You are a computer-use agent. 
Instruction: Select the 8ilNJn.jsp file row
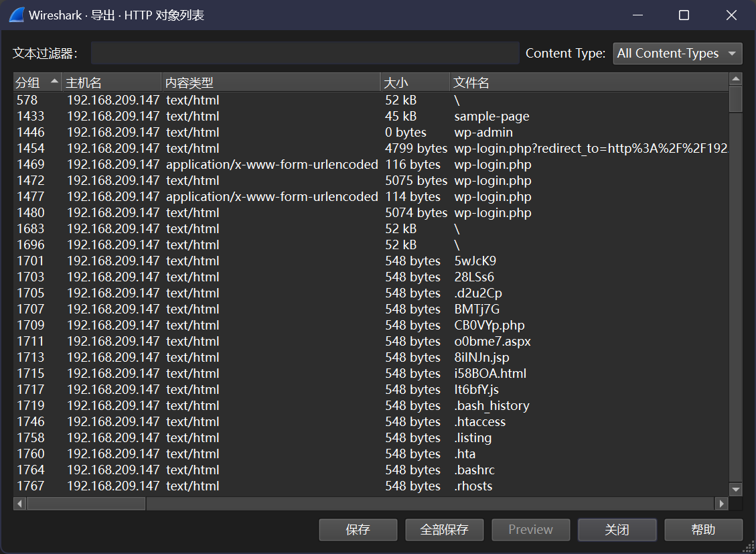[x=371, y=357]
